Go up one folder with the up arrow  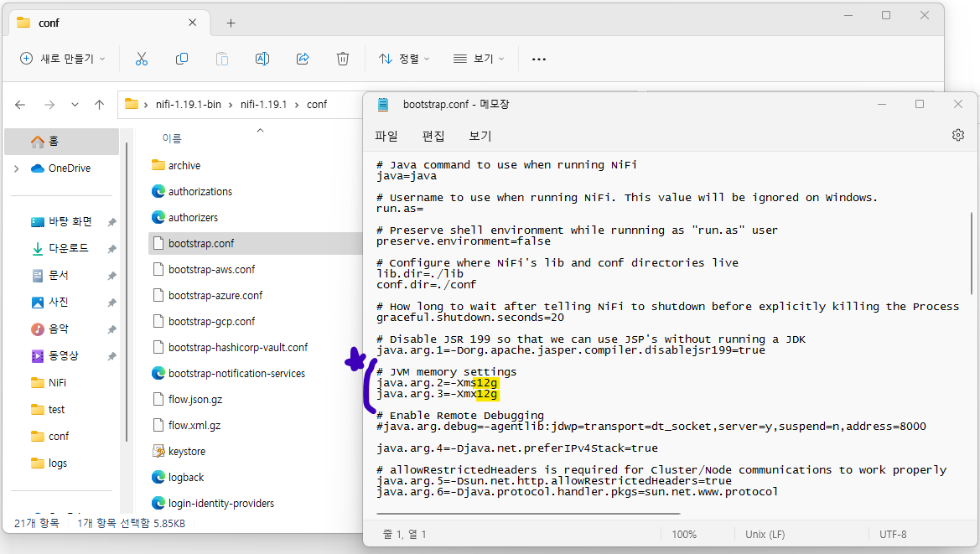coord(100,104)
